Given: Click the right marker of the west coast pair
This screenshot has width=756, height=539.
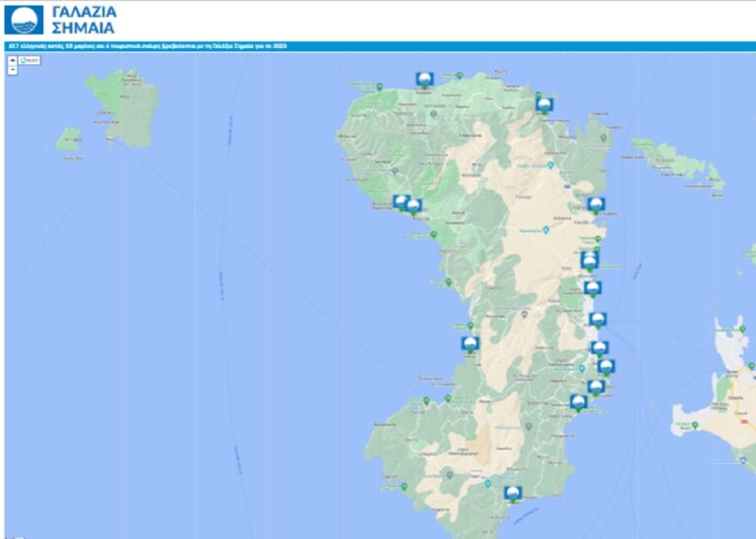Looking at the screenshot, I should point(414,206).
